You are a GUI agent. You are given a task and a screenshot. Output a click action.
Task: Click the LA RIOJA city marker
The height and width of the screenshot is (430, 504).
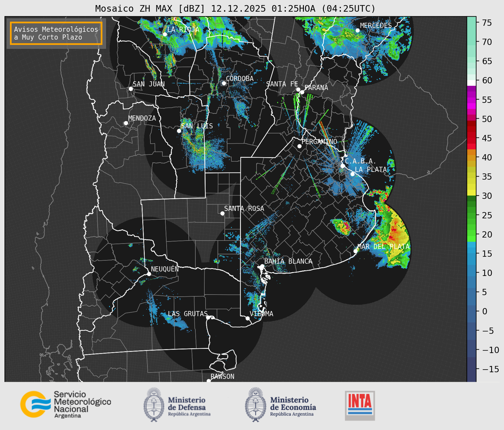tap(165, 34)
